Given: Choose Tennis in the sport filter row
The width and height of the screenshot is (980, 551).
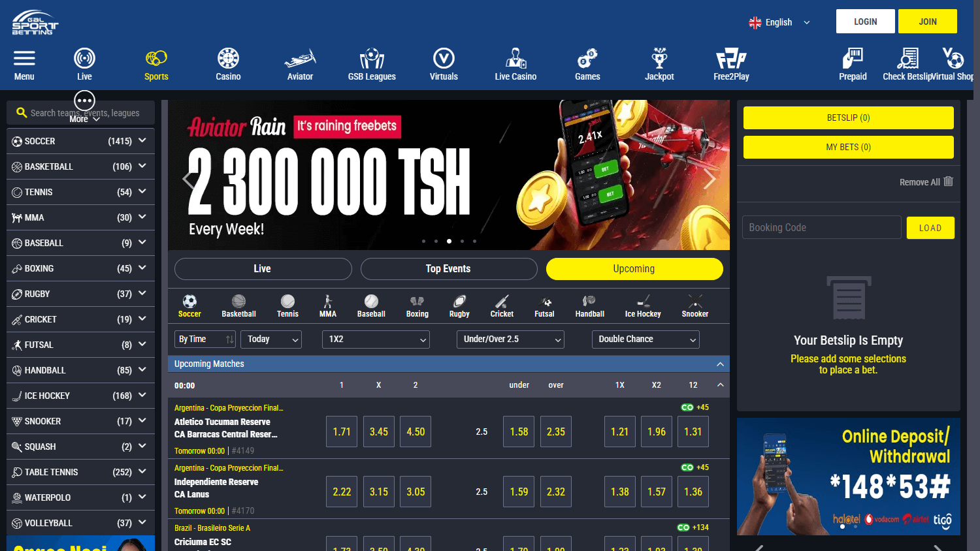Looking at the screenshot, I should tap(287, 306).
